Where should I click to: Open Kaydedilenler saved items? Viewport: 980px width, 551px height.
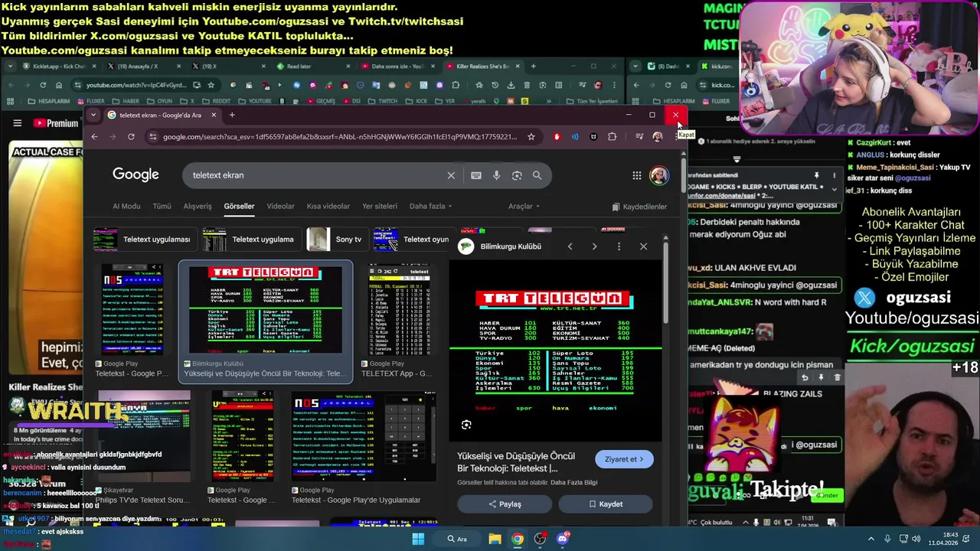(639, 207)
